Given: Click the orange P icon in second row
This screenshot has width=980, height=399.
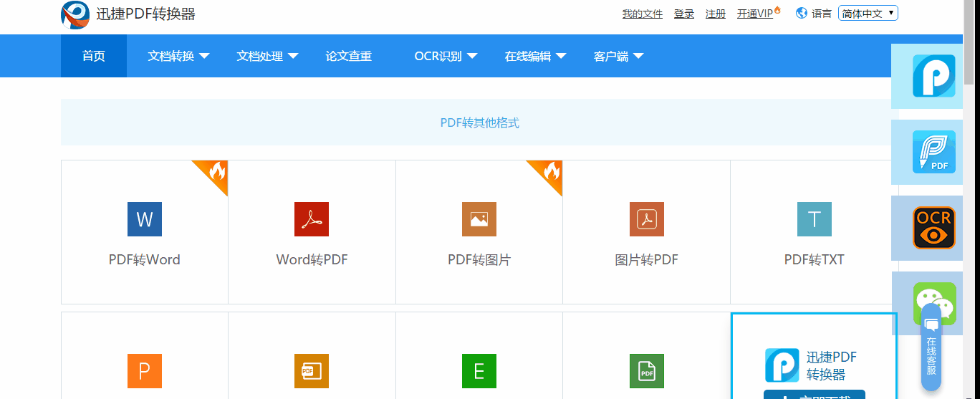Looking at the screenshot, I should (x=145, y=371).
